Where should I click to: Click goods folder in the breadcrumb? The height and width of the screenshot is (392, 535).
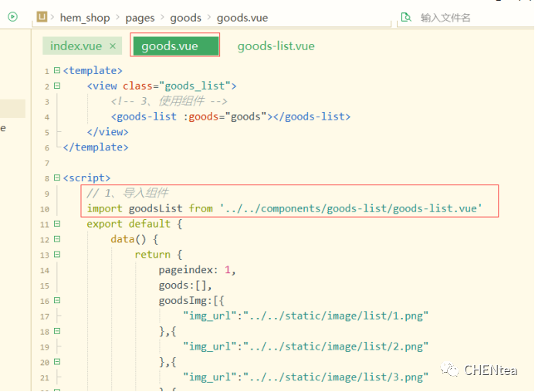(x=186, y=17)
